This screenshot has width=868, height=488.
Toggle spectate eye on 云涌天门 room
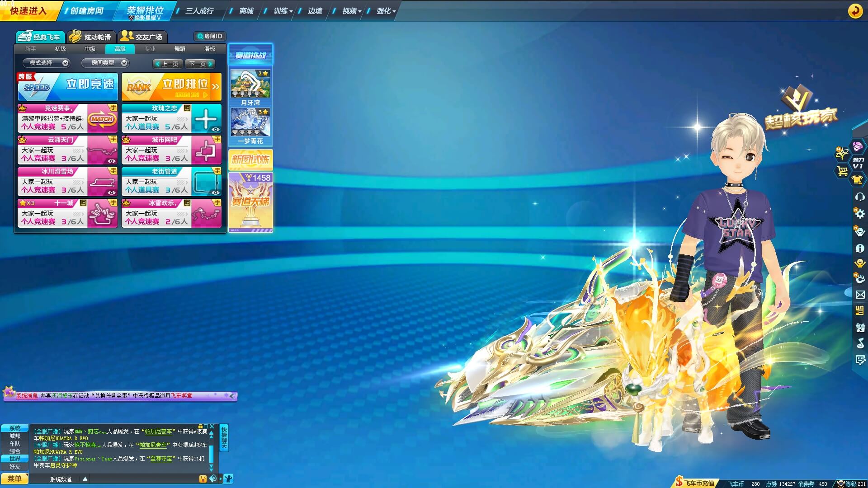[112, 161]
